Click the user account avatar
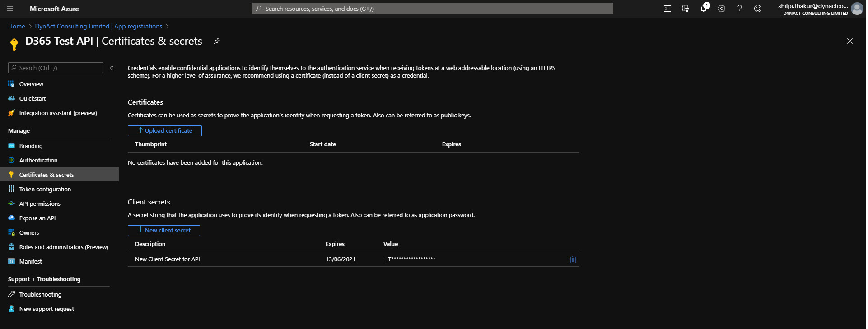868x329 pixels. 857,9
